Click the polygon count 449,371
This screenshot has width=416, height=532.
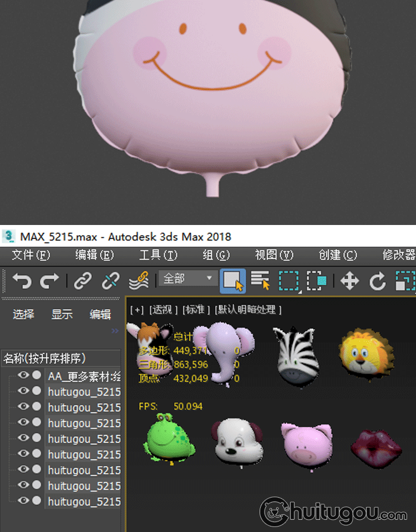click(190, 350)
